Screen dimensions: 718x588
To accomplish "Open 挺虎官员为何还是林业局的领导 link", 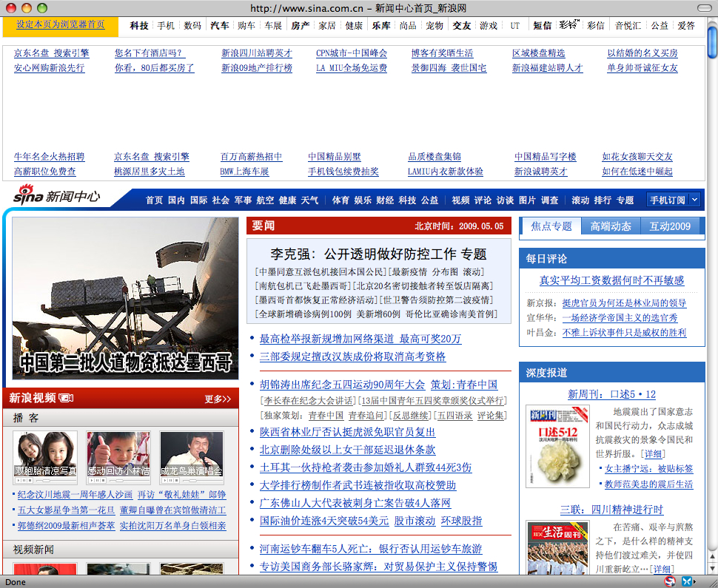I will coord(624,303).
